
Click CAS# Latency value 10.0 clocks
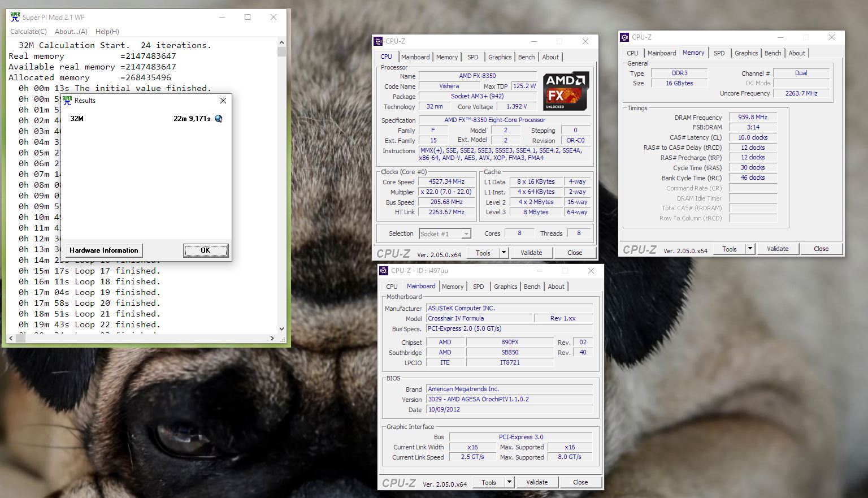pos(753,138)
